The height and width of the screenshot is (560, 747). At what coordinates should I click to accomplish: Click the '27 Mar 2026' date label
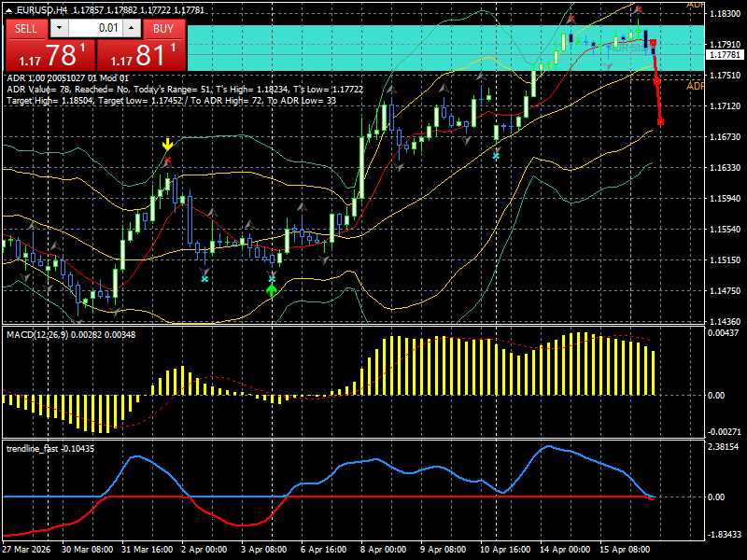(x=26, y=550)
